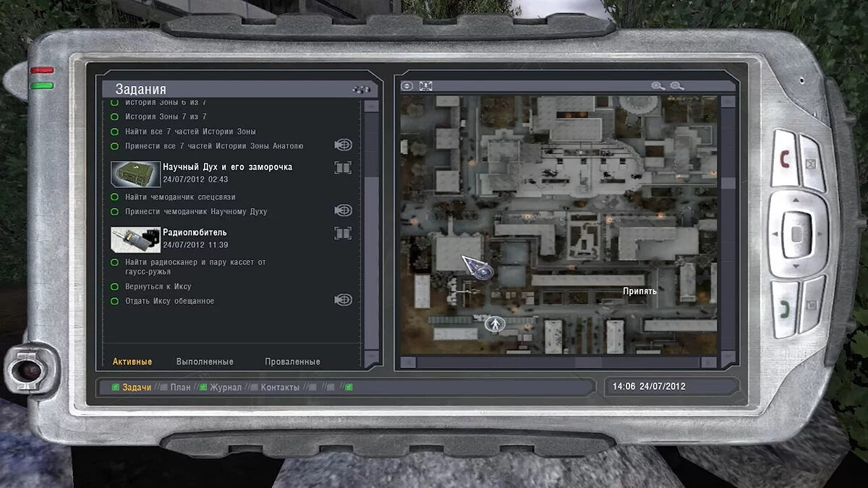Switch to Выполненные tasks tab
This screenshot has height=488, width=868.
[205, 361]
